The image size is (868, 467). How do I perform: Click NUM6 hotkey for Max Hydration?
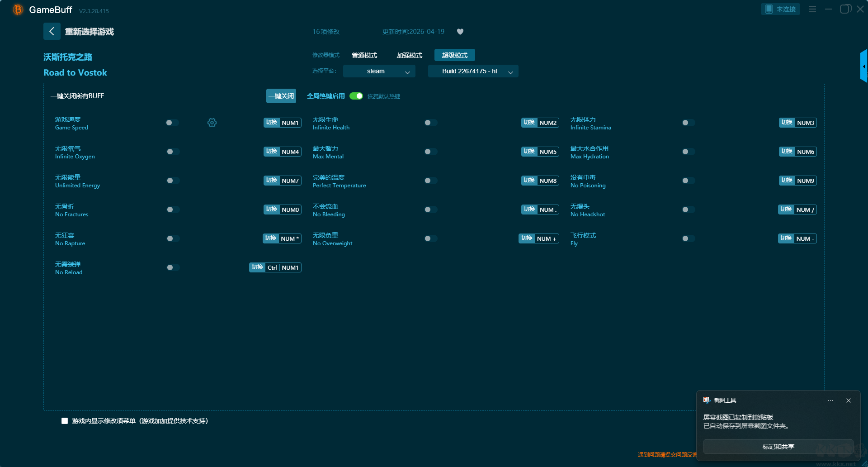coord(806,152)
